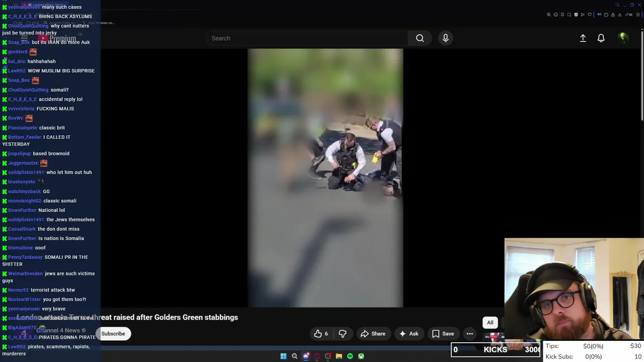Like the video with thumbs-up

point(320,334)
